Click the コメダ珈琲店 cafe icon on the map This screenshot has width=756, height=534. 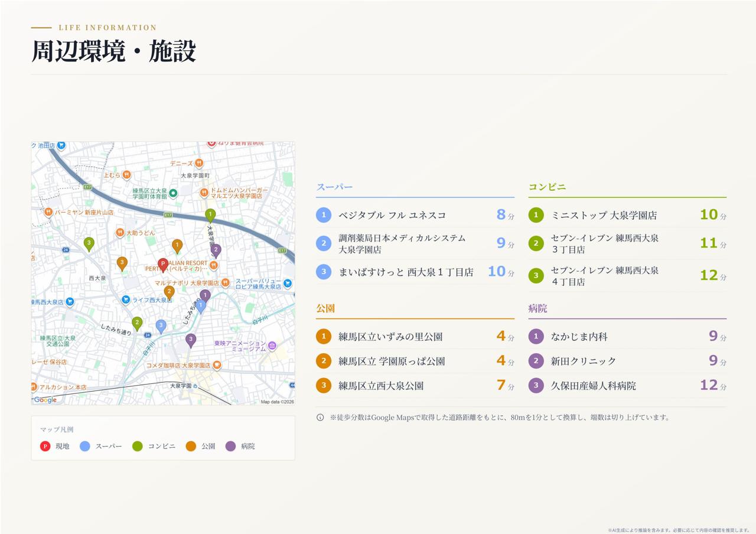(217, 365)
